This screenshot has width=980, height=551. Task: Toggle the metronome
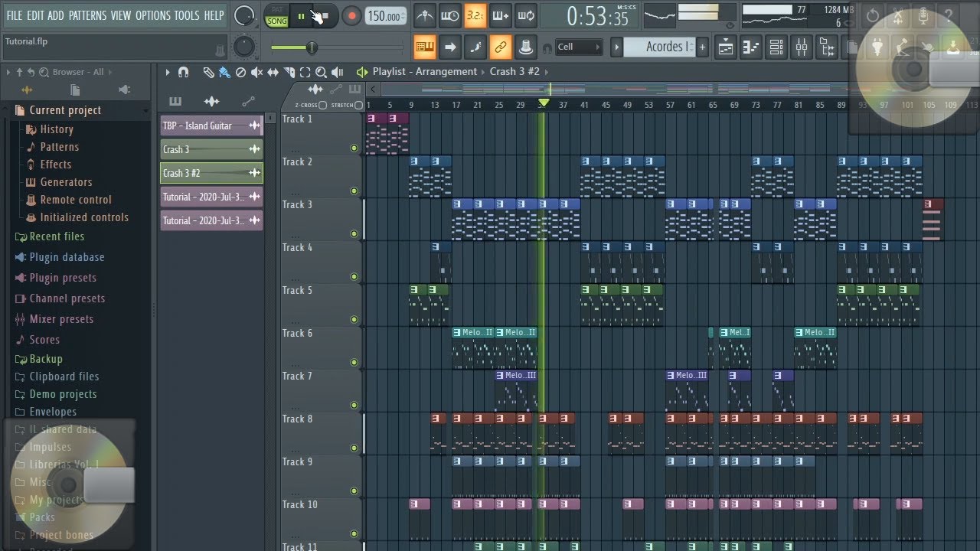pyautogui.click(x=424, y=15)
